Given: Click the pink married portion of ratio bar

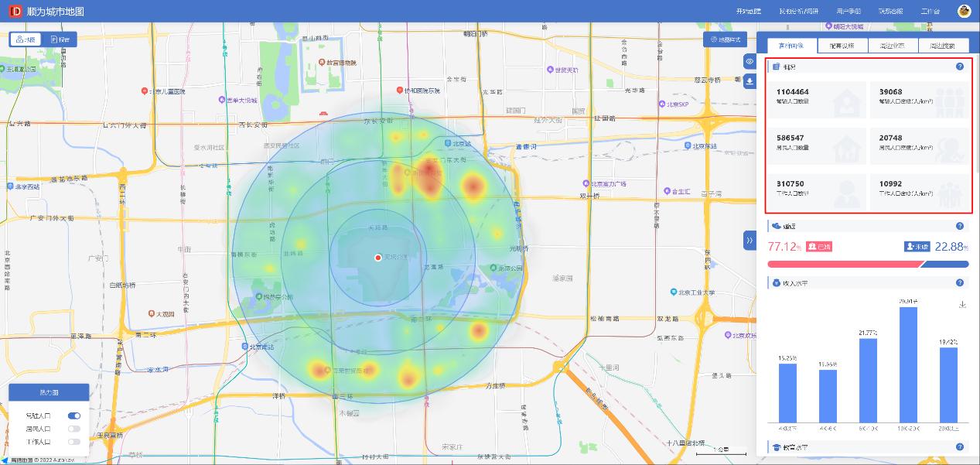Looking at the screenshot, I should click(845, 264).
